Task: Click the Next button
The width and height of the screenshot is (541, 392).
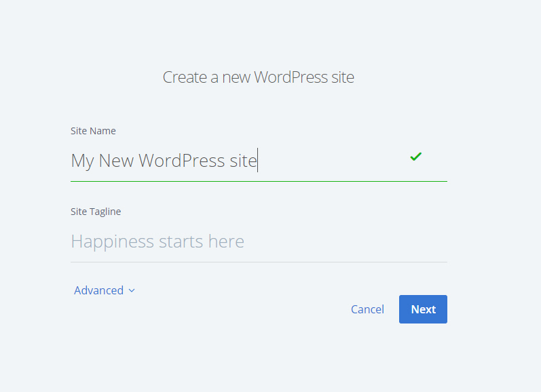Action: pyautogui.click(x=423, y=309)
